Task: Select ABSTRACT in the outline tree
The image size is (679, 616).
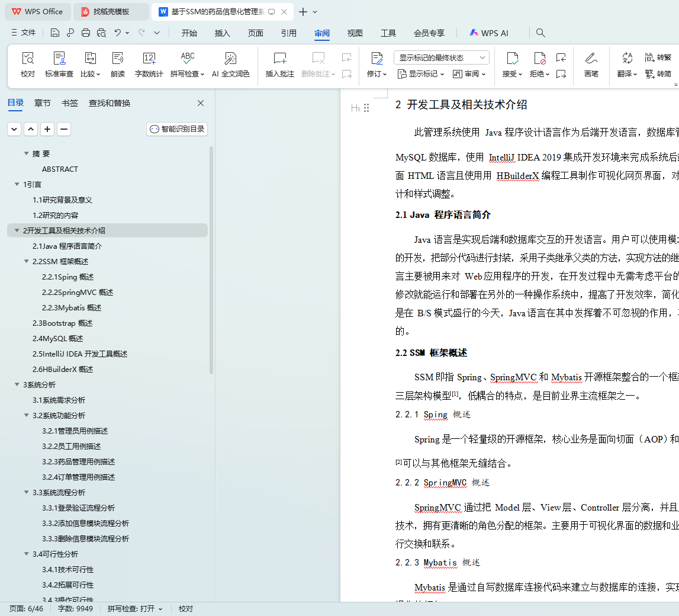Action: tap(60, 169)
